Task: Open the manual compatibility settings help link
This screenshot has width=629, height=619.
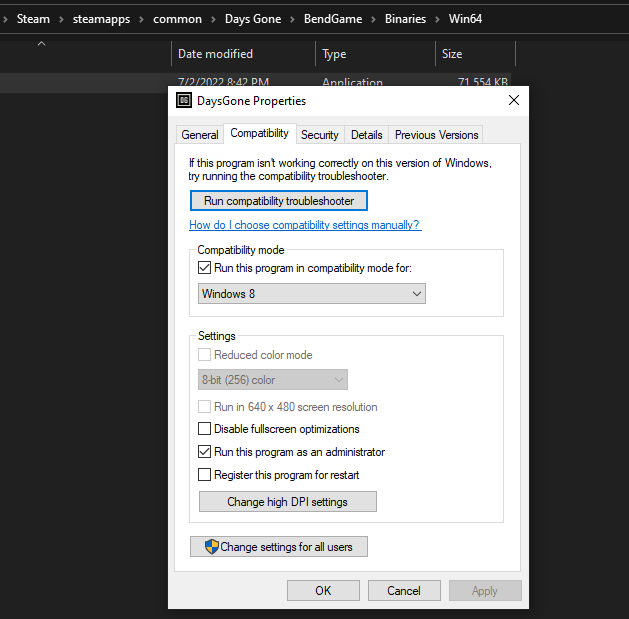Action: pyautogui.click(x=305, y=226)
